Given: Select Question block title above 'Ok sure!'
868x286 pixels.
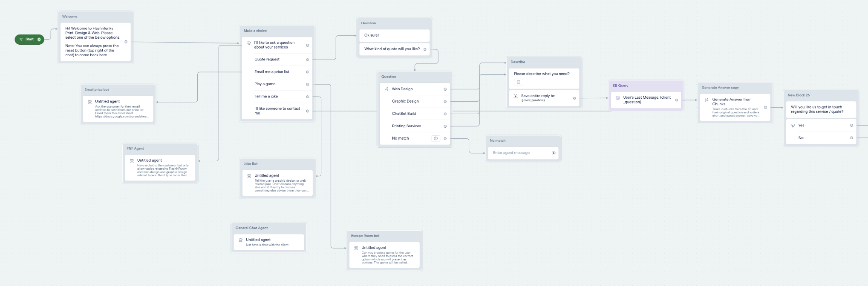Looking at the screenshot, I should pos(369,23).
